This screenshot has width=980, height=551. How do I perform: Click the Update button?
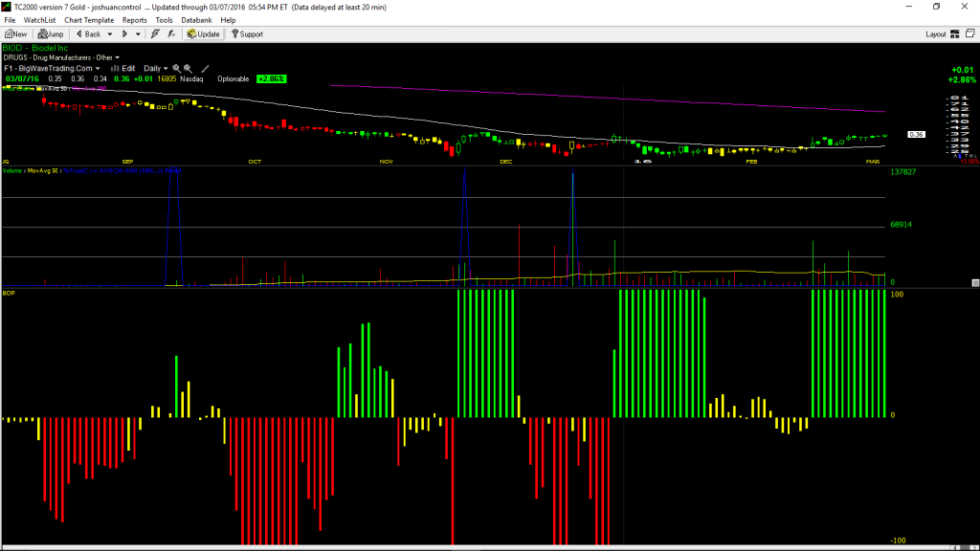204,34
